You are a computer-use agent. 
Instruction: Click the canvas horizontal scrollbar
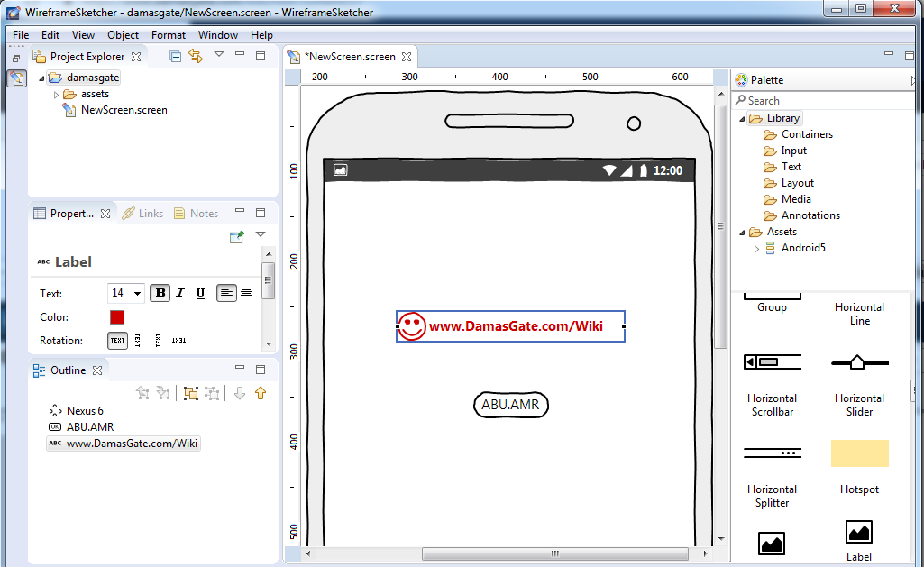[x=554, y=554]
